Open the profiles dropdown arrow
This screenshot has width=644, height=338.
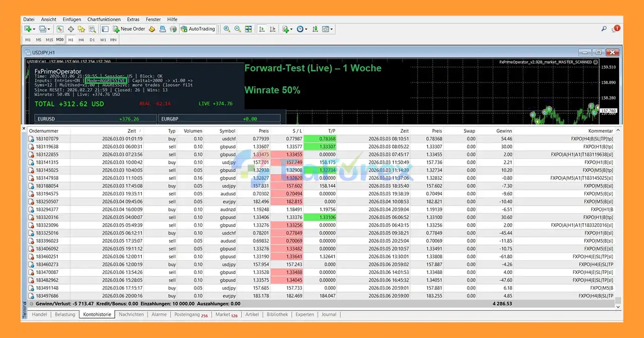(49, 29)
